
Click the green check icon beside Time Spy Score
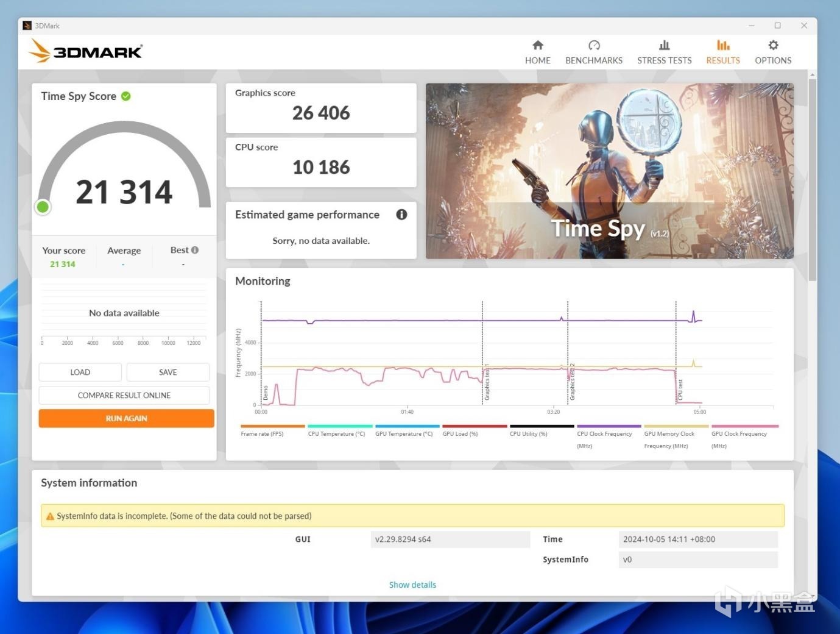click(x=126, y=96)
